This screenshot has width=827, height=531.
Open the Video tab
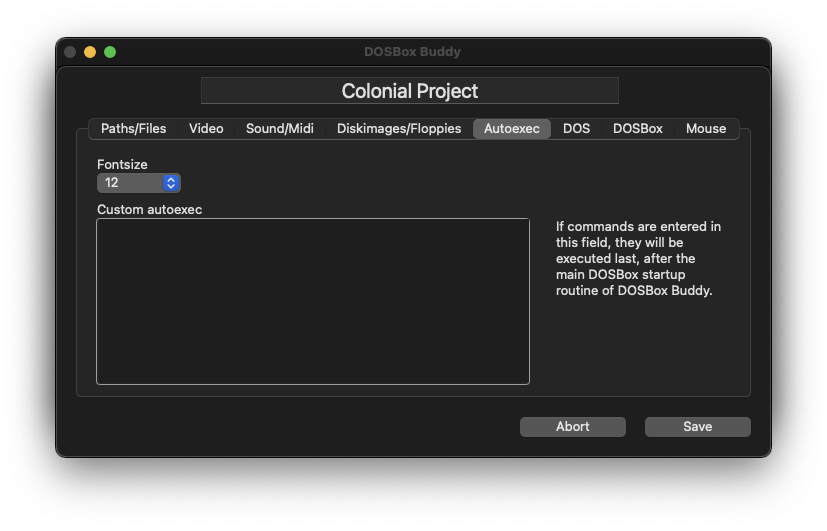click(x=206, y=129)
